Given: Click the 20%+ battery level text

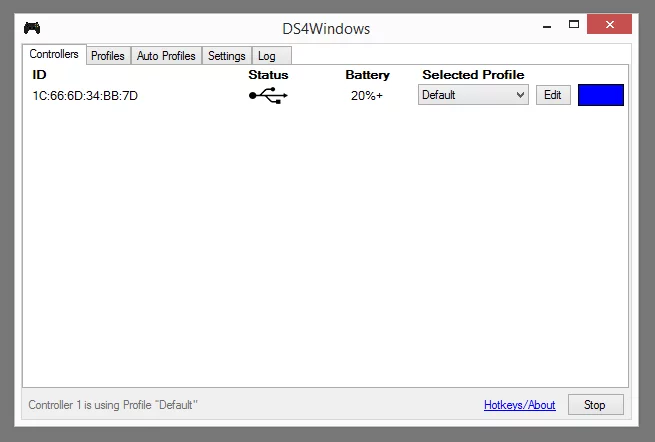Looking at the screenshot, I should point(367,96).
